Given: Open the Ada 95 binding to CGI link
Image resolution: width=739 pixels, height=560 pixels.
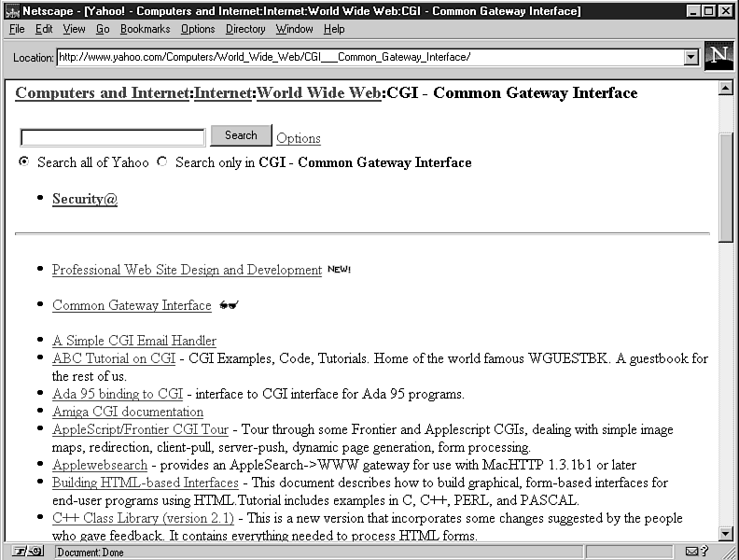Looking at the screenshot, I should pyautogui.click(x=118, y=394).
